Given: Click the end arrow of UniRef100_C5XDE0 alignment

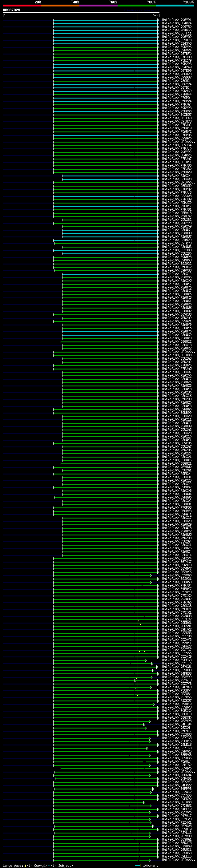Looking at the screenshot, I should click(154, 704).
